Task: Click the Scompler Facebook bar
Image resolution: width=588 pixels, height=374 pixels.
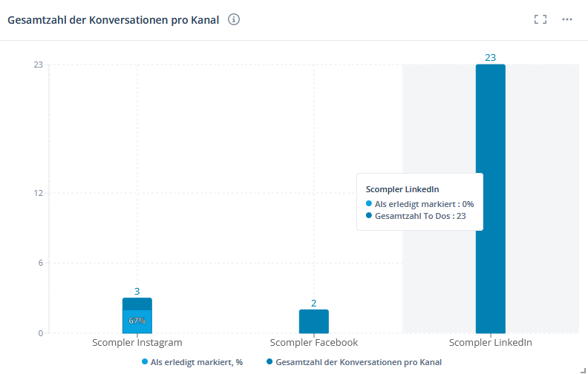Action: click(313, 321)
